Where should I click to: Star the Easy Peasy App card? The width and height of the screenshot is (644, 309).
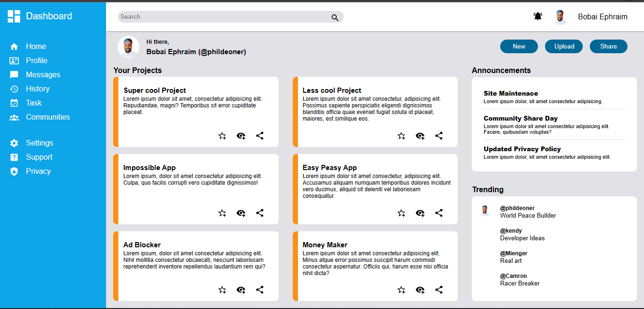401,213
